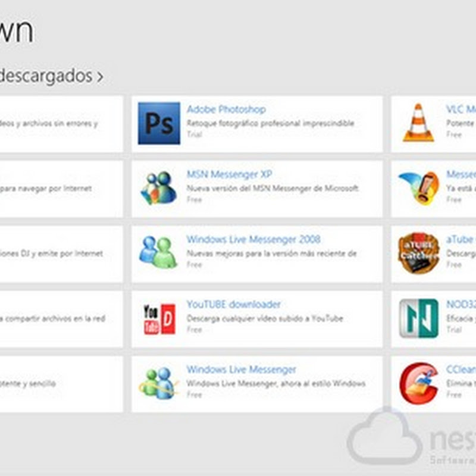Click 'Nuevas mejoras para la versión más reciente de' text

click(271, 253)
